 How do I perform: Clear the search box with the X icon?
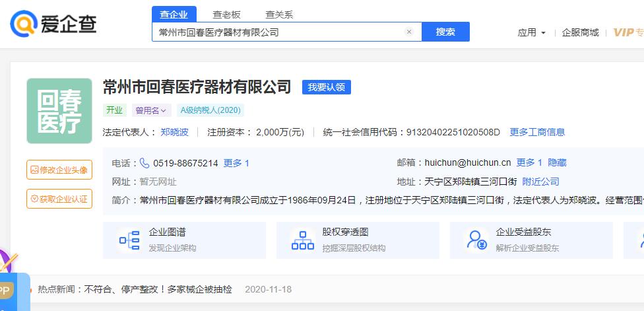click(408, 32)
